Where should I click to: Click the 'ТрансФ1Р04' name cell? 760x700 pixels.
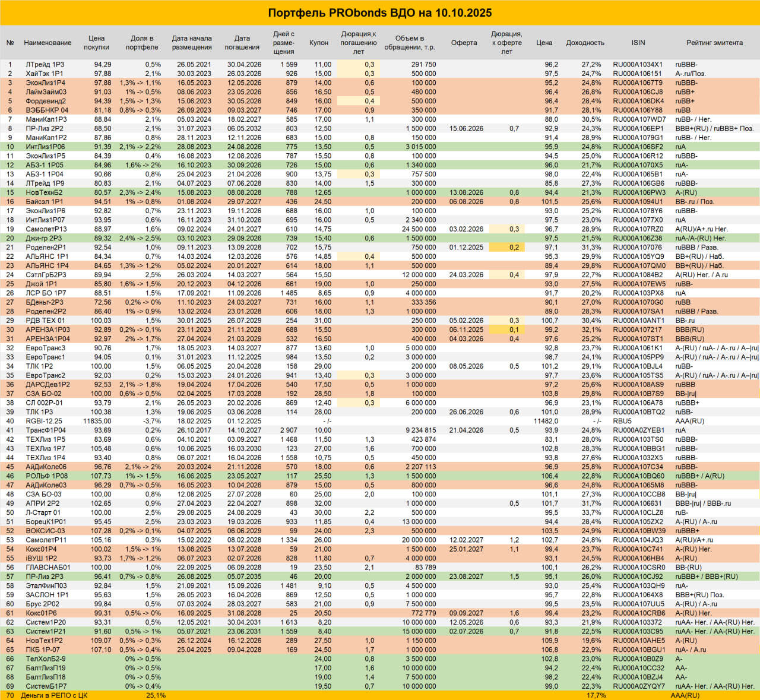pyautogui.click(x=46, y=430)
